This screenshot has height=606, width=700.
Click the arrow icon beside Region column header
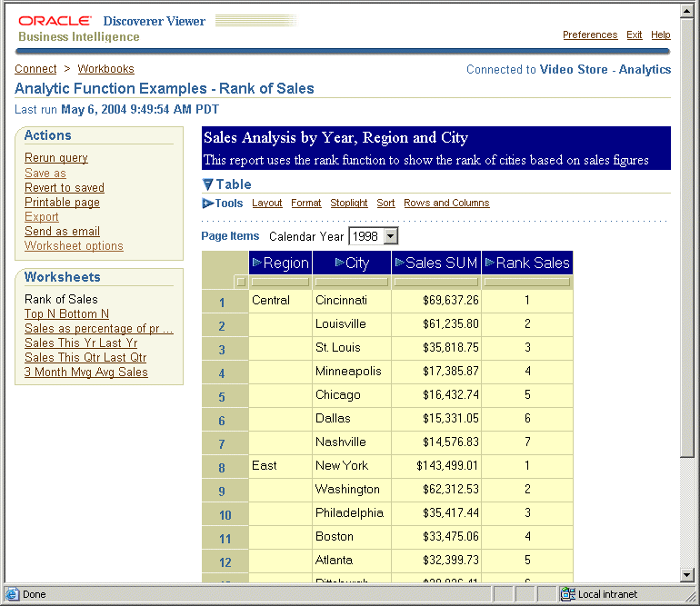pyautogui.click(x=256, y=263)
